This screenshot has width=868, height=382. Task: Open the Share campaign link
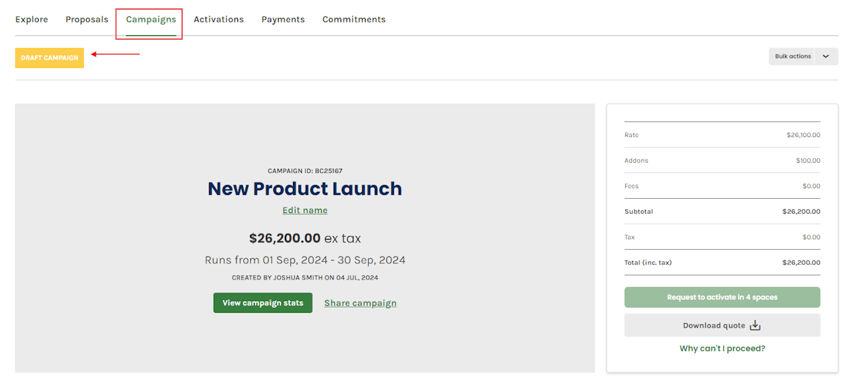coord(360,303)
